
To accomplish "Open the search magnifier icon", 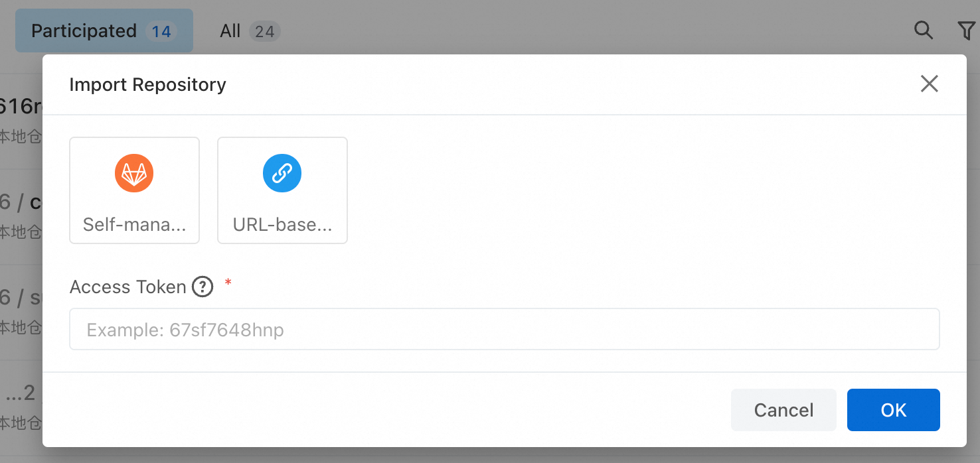I will [924, 30].
